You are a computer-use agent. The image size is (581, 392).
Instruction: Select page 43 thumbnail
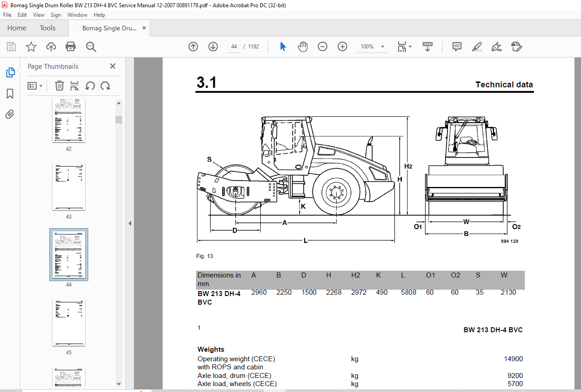(x=69, y=187)
